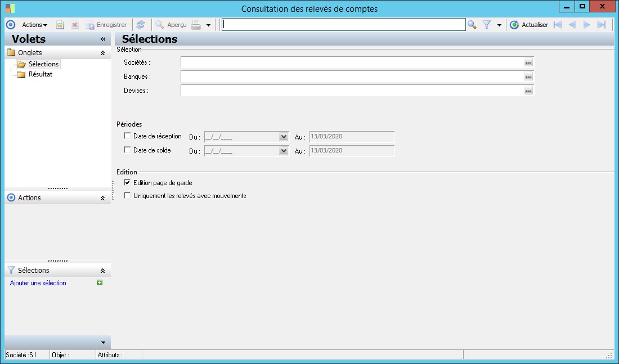The height and width of the screenshot is (364, 619).
Task: Focus the Devises input field
Action: [352, 91]
